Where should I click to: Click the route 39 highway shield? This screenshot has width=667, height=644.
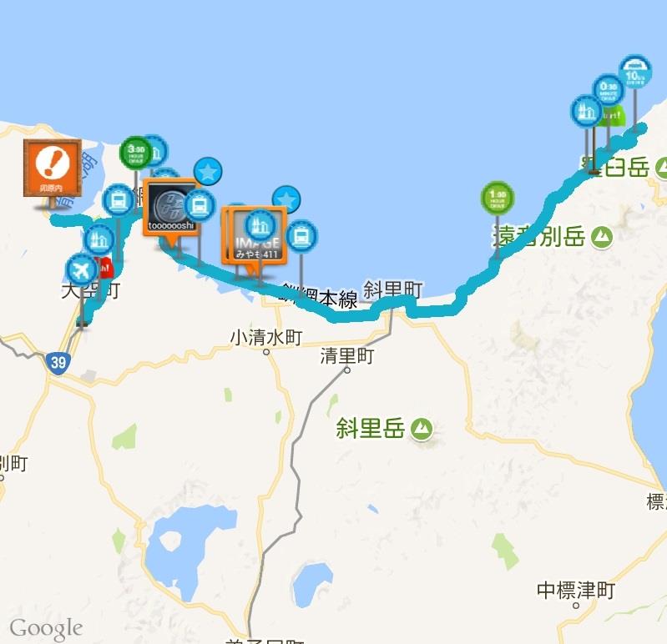point(58,363)
